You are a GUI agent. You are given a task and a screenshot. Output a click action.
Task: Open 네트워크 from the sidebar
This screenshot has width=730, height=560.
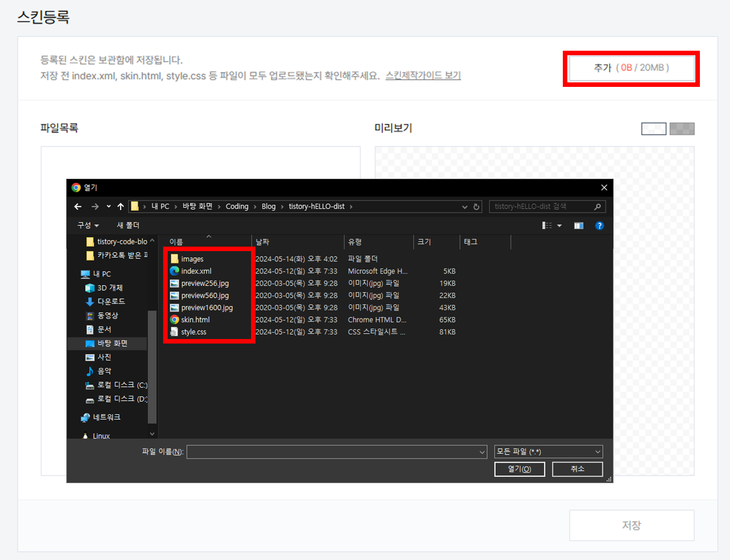[108, 417]
